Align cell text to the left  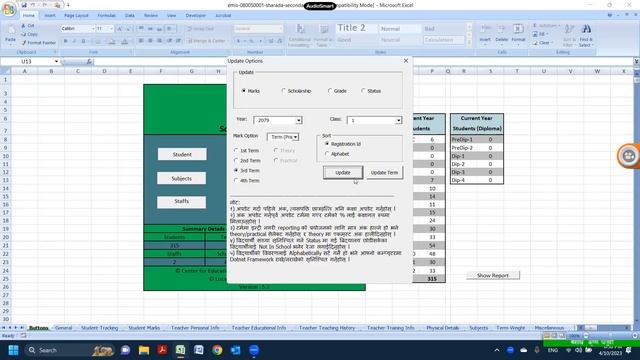coord(141,41)
